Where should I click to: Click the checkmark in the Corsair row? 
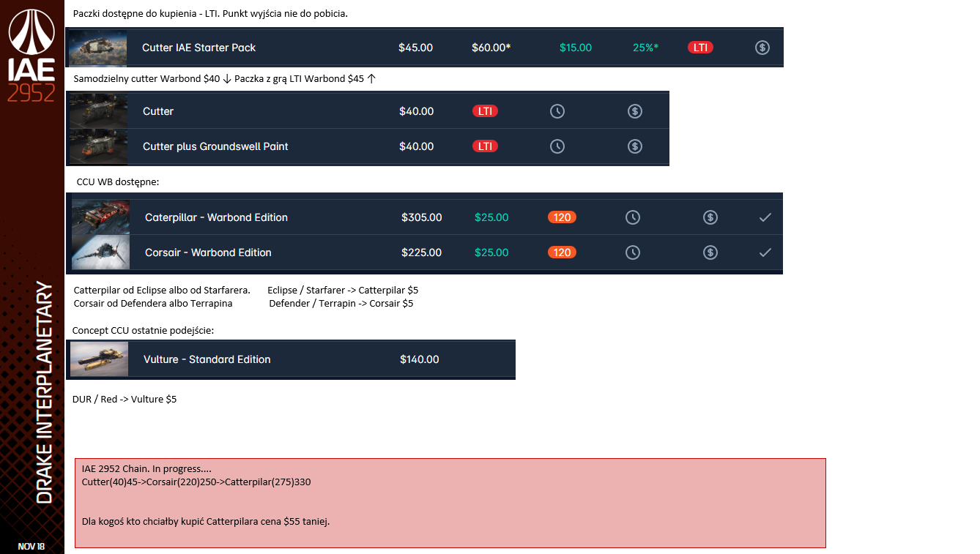point(765,252)
